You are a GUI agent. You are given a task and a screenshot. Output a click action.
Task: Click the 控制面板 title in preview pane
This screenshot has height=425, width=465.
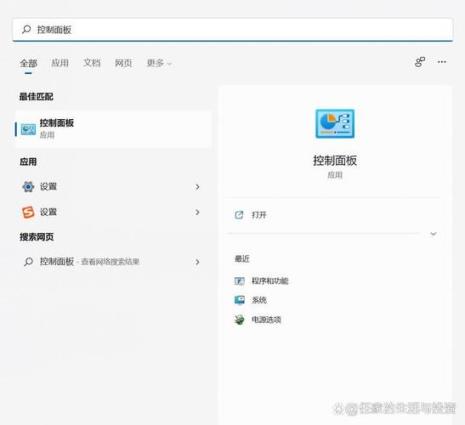tap(335, 161)
